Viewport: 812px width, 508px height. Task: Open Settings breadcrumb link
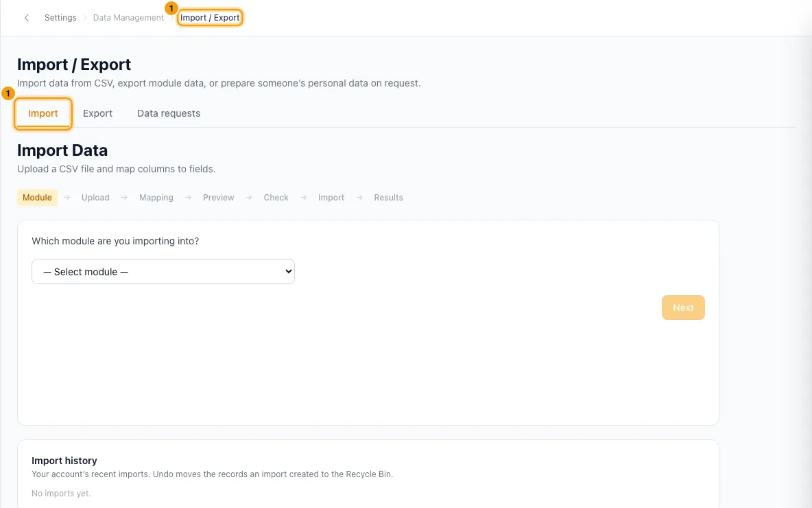tap(60, 18)
